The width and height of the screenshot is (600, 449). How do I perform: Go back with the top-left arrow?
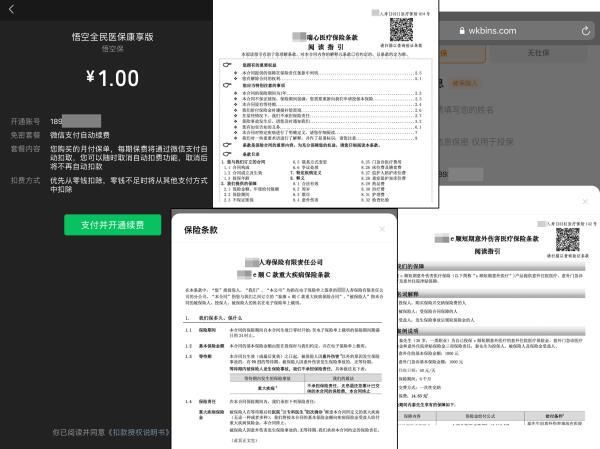(11, 10)
